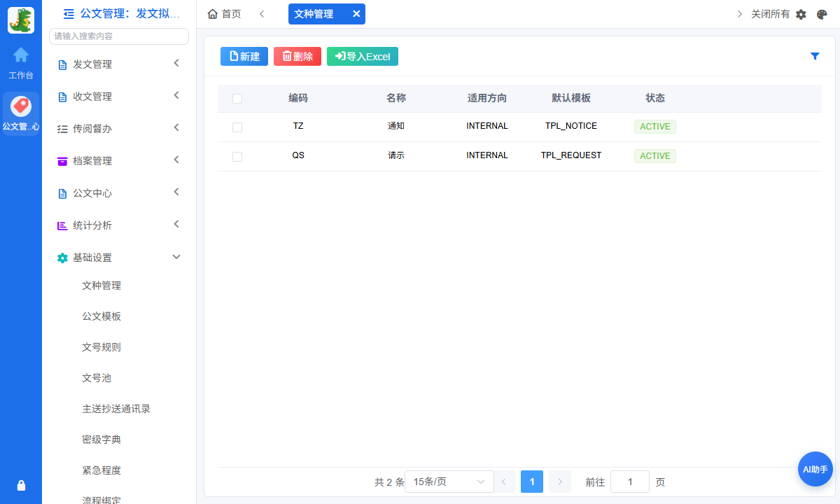Open 紧急程度 submenu item

tap(101, 470)
